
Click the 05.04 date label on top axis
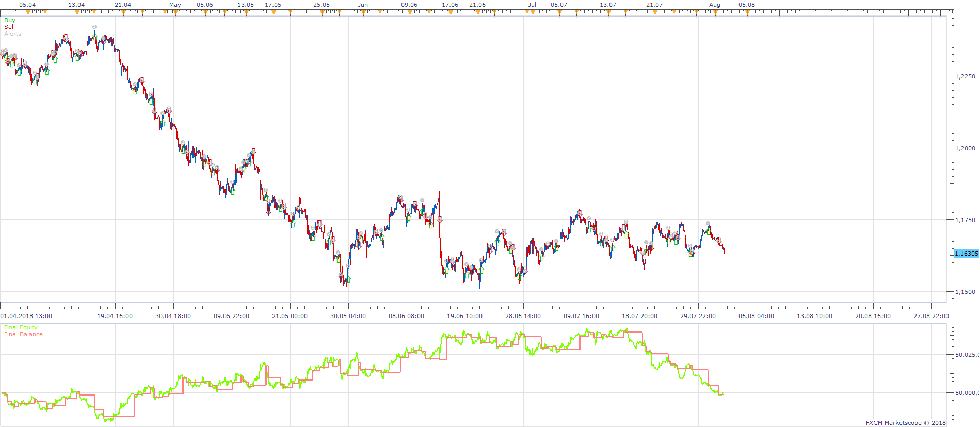click(x=27, y=5)
